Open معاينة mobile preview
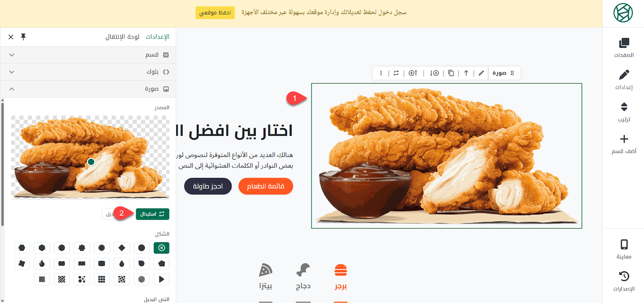The image size is (644, 303). pos(624,249)
